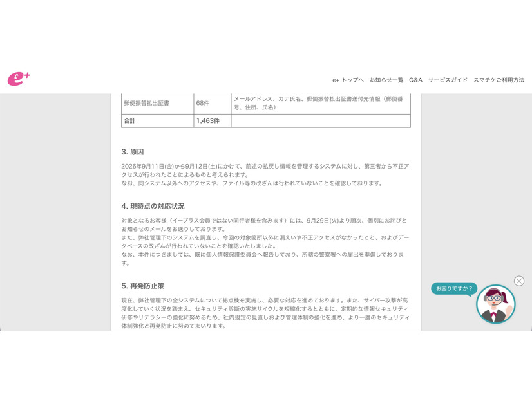Click the cell starting with メールアドレス、カナ氏名
The height and width of the screenshot is (399, 532).
click(321, 103)
